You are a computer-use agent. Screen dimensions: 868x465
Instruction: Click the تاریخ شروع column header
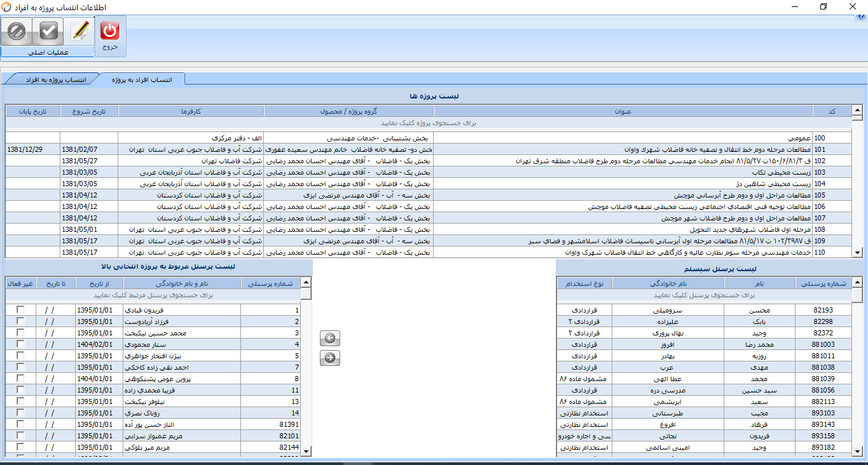(x=89, y=111)
